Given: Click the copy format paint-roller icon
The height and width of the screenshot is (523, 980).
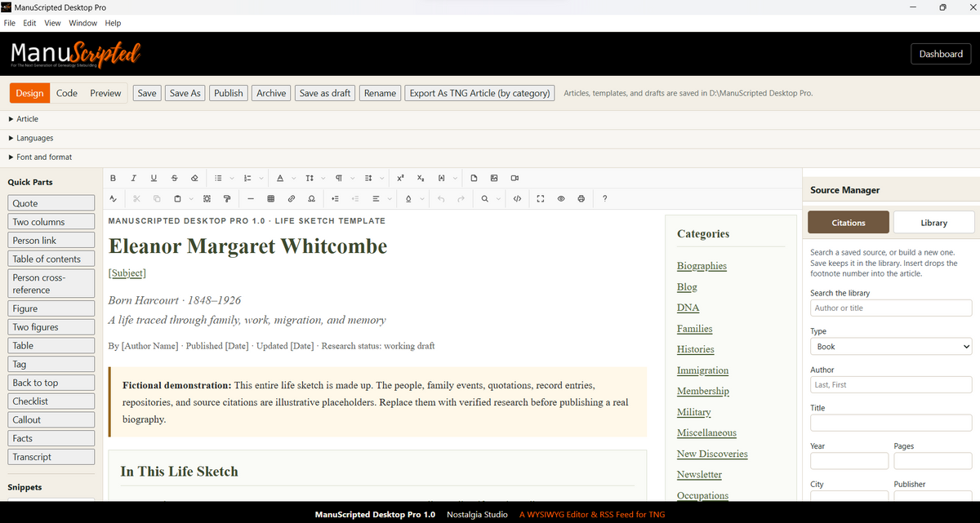Looking at the screenshot, I should pyautogui.click(x=227, y=198).
